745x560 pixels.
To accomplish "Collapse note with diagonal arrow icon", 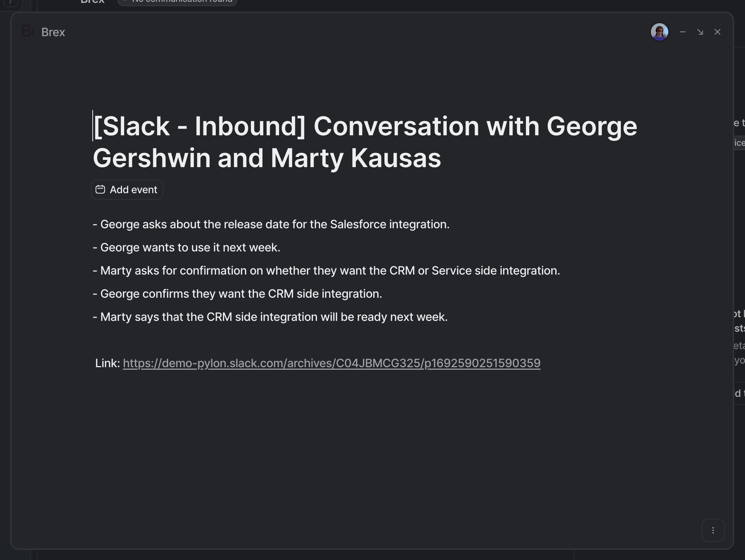I will point(700,32).
